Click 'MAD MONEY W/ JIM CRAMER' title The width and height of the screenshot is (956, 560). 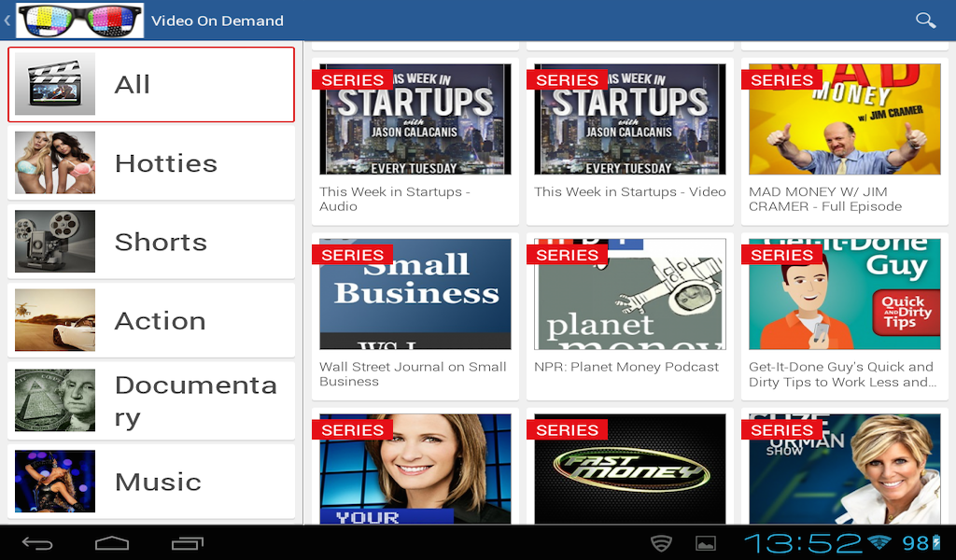coord(825,199)
